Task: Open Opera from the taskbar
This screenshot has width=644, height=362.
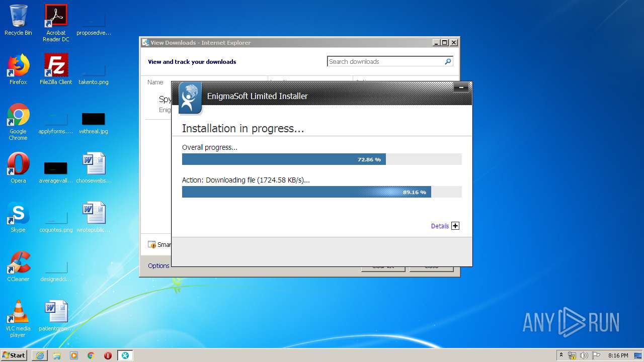Action: [108, 355]
